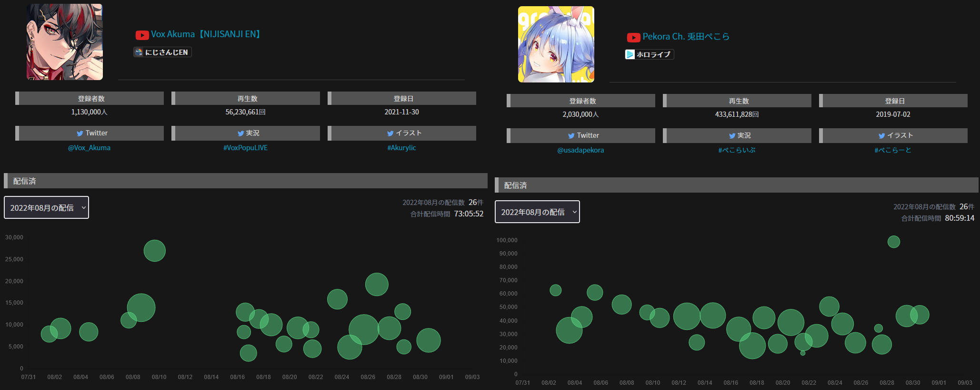
Task: Click bird icon beside イラスト in Pekora panel
Action: (882, 136)
